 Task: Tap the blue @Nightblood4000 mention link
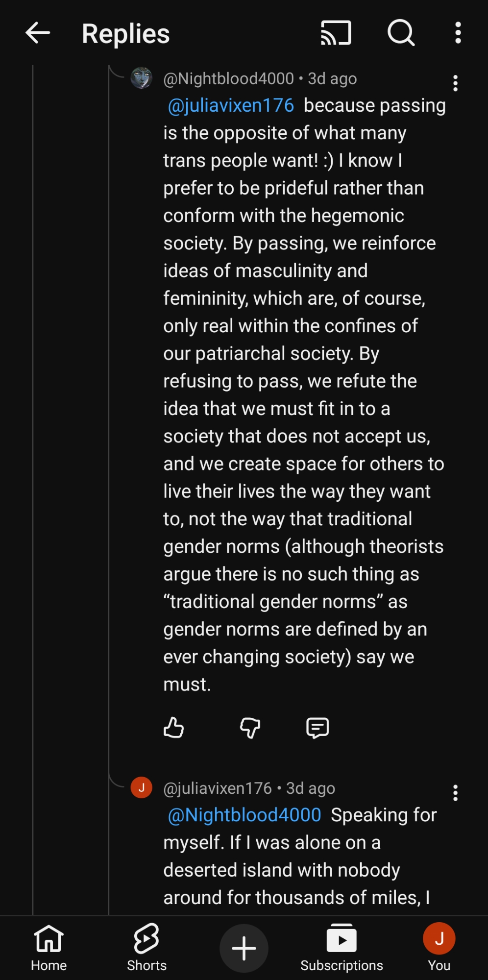click(x=244, y=815)
